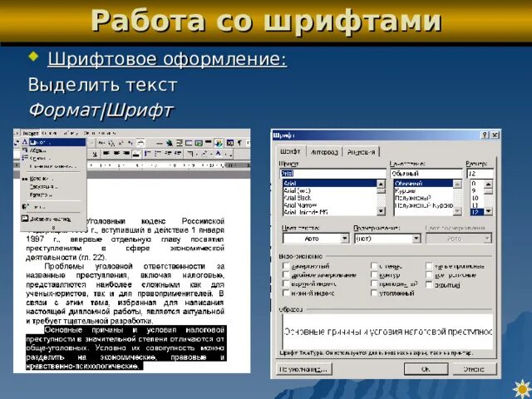Toggle the контур (outline) checkbox
532x399 pixels.
pyautogui.click(x=374, y=274)
